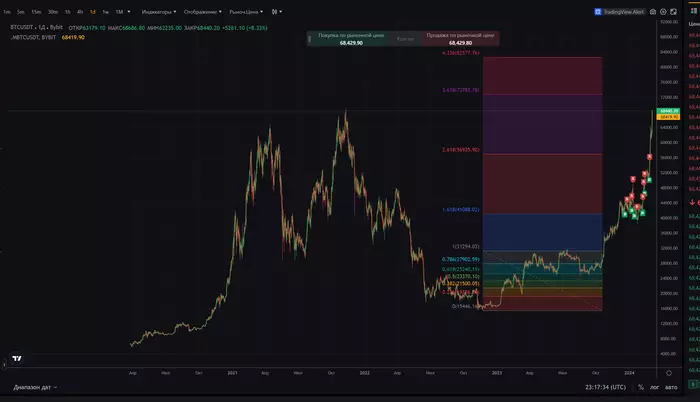Click Покупка по рыночной цене button

click(x=351, y=39)
